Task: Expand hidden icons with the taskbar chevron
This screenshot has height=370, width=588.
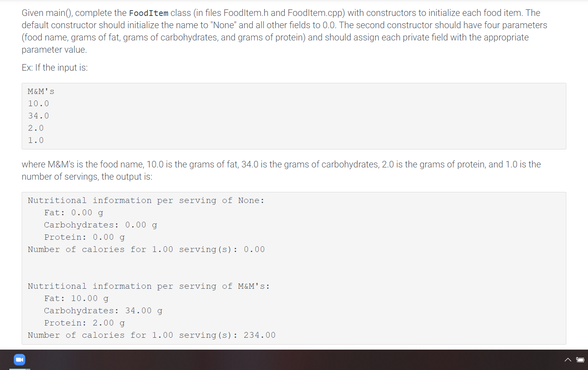Action: [568, 360]
